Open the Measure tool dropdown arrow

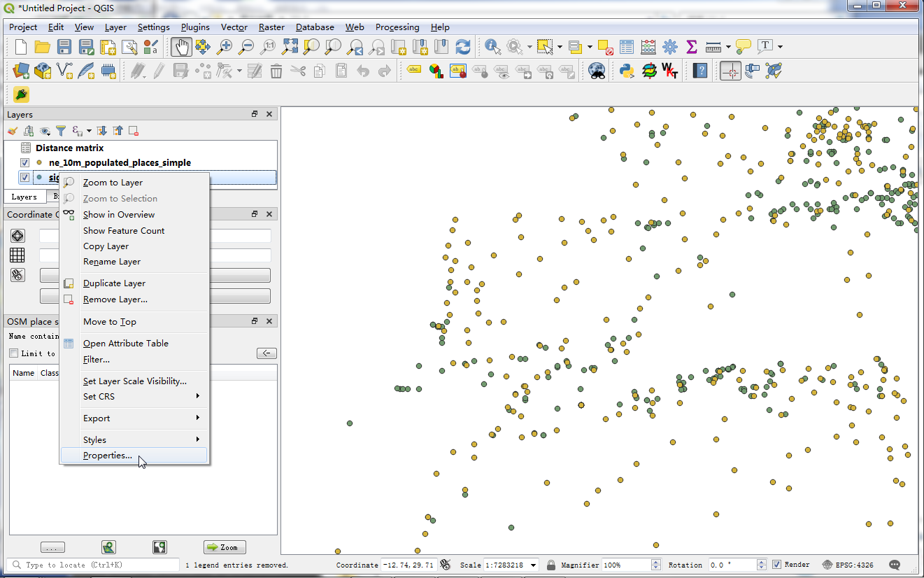coord(728,47)
